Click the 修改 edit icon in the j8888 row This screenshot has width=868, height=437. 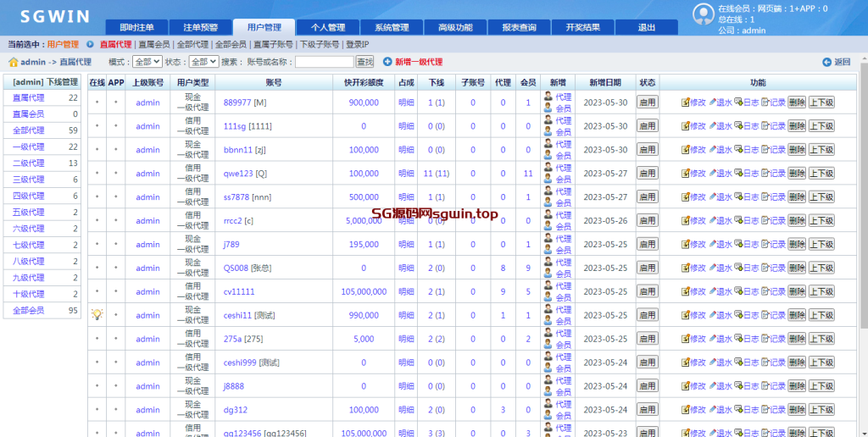click(x=685, y=386)
